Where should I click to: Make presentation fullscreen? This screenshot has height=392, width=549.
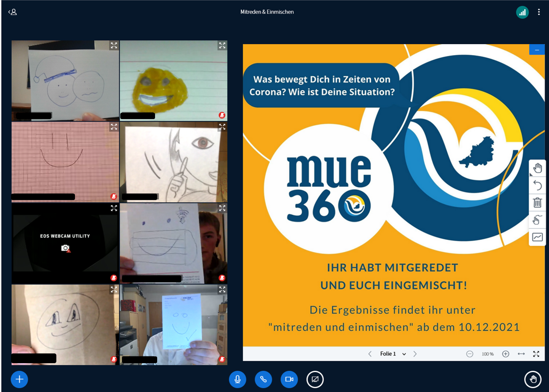click(x=536, y=354)
